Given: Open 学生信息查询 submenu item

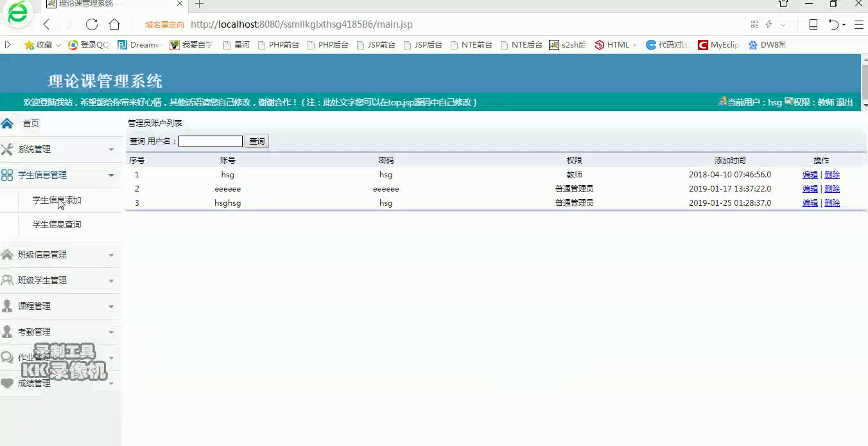Looking at the screenshot, I should 56,224.
